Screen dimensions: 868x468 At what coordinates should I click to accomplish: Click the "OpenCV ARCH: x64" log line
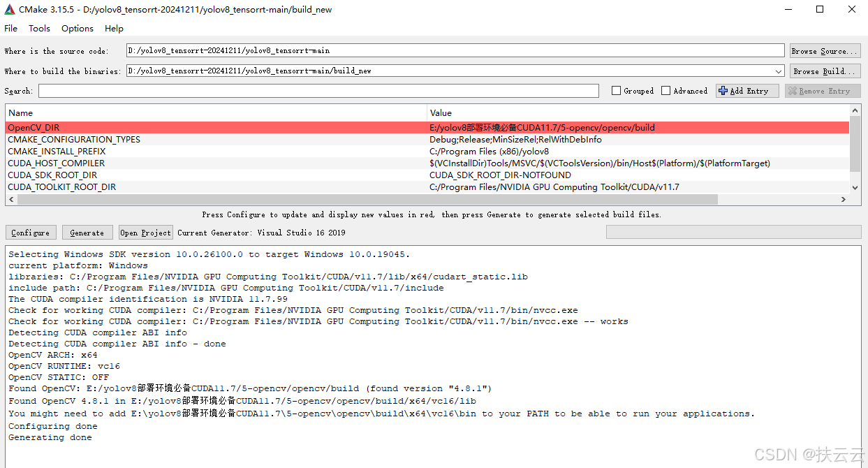point(53,355)
